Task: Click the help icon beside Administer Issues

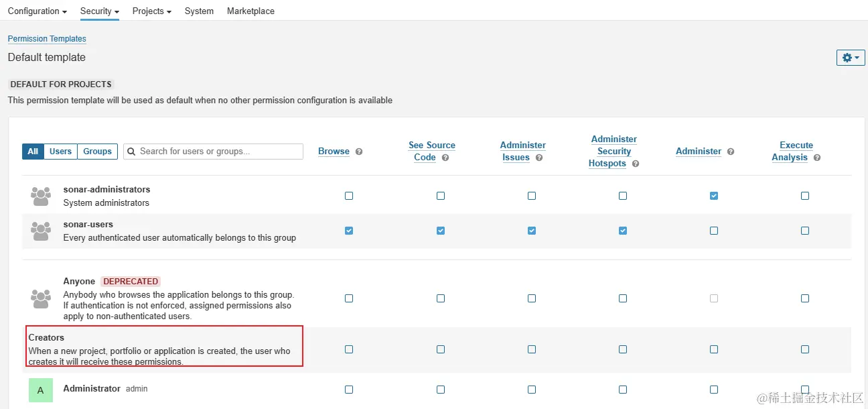Action: [539, 158]
